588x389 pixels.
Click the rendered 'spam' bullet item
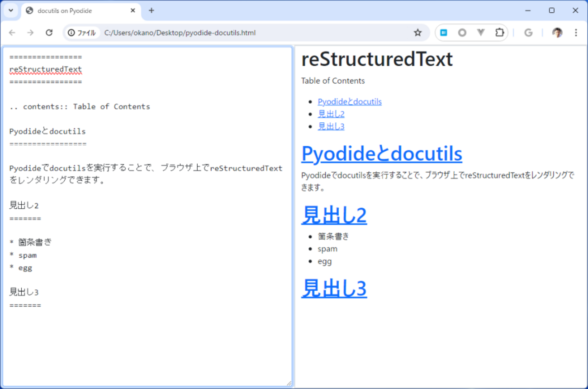(x=327, y=249)
